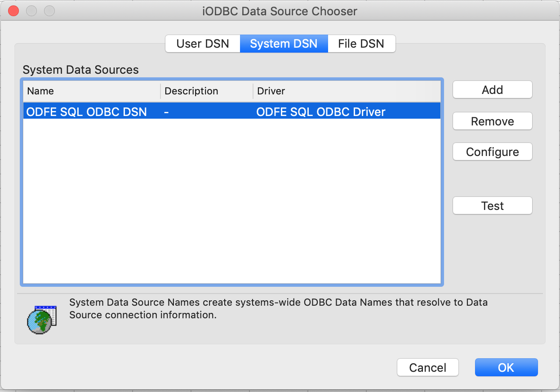This screenshot has width=560, height=392.
Task: Confirm with the OK button
Action: (x=506, y=368)
